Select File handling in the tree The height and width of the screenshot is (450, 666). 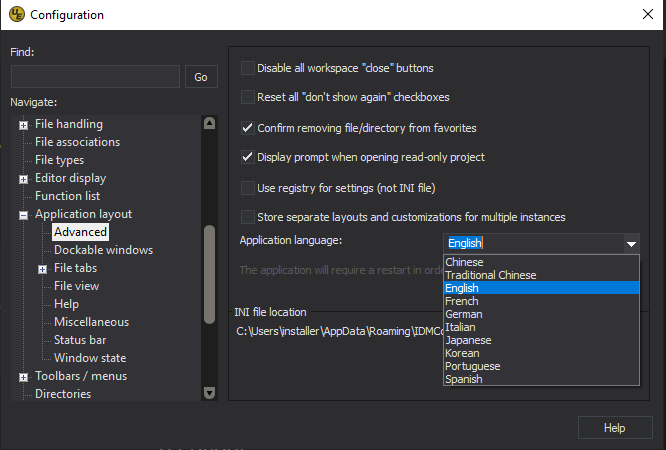pyautogui.click(x=69, y=124)
